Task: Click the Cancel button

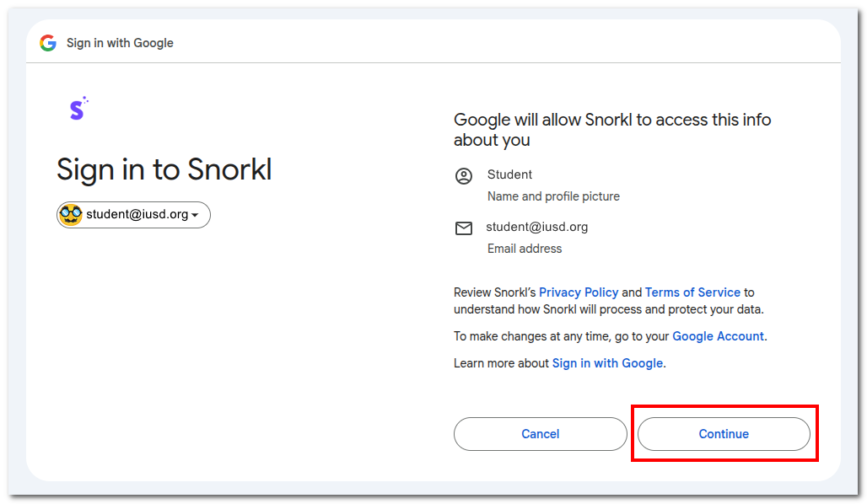Action: click(x=541, y=434)
